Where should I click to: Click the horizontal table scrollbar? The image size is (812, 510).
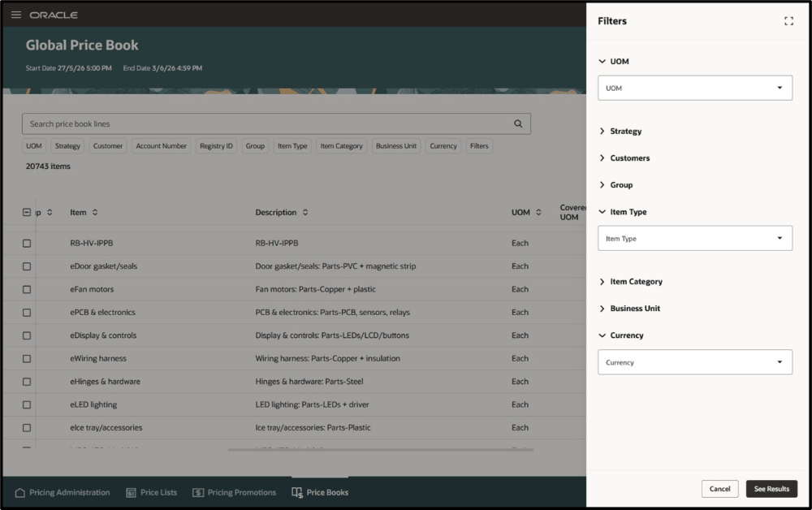(381, 450)
